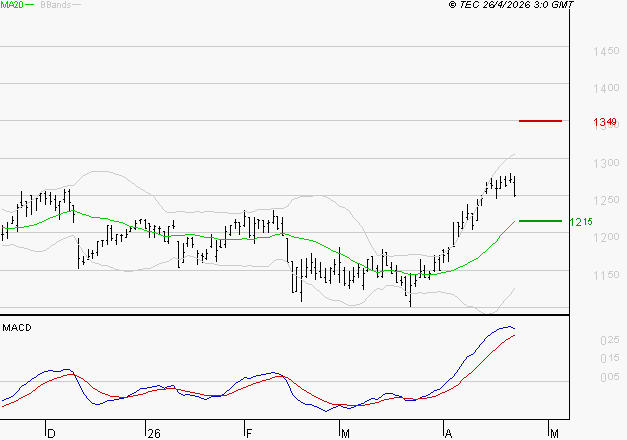Click the MACD 015 scale value
This screenshot has width=627, height=440.
click(x=610, y=358)
